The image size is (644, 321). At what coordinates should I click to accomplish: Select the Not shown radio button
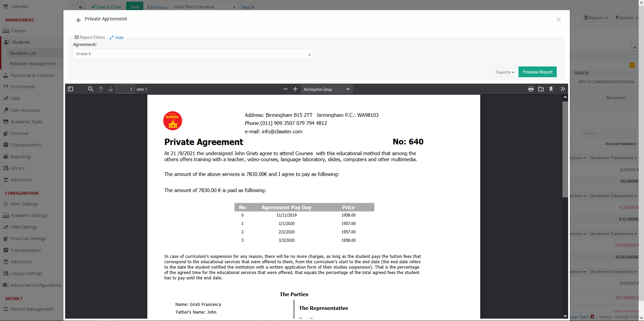coord(601,98)
